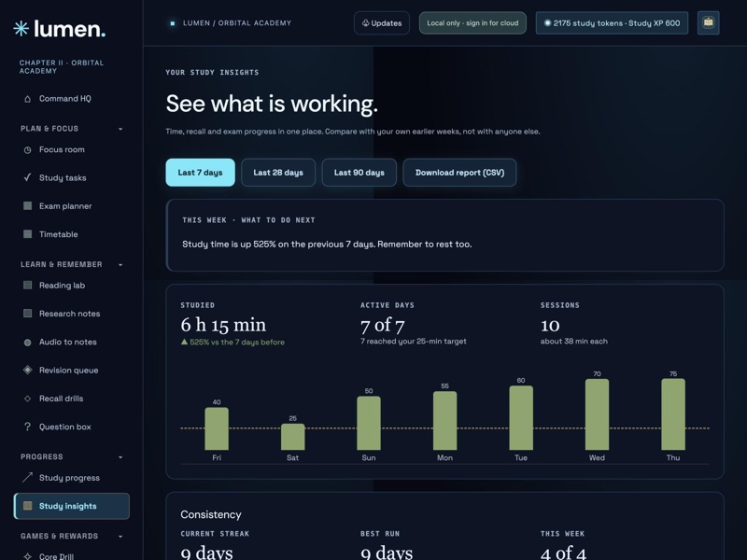This screenshot has height=560, width=747.
Task: Switch to Last 28 days range
Action: pyautogui.click(x=278, y=173)
